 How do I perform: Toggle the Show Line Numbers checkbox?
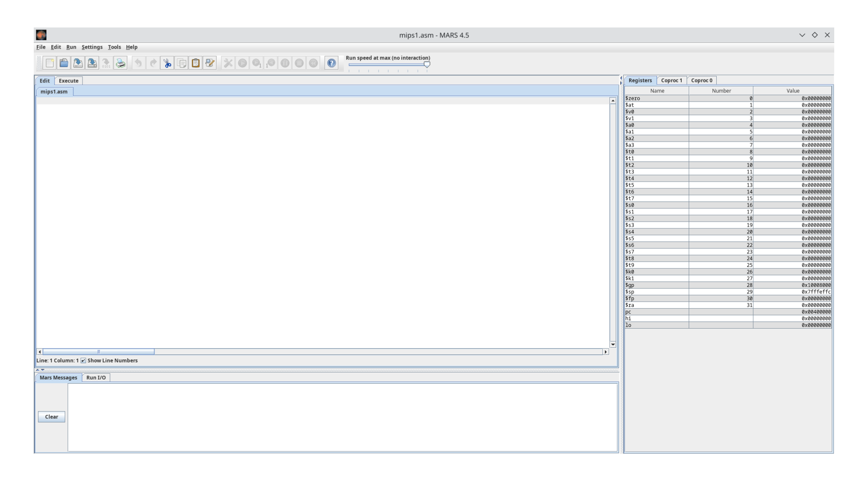[x=84, y=360]
